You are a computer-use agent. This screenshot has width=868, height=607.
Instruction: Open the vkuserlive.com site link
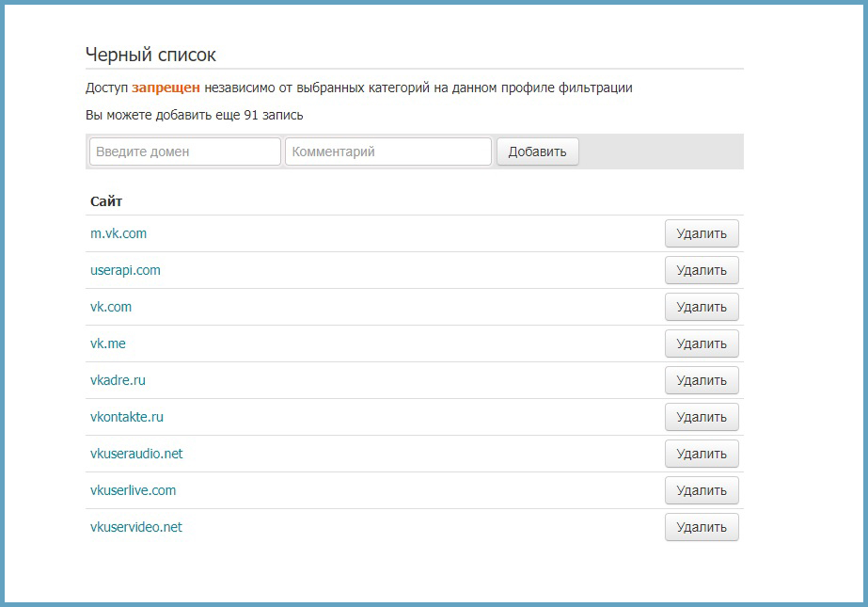[133, 490]
